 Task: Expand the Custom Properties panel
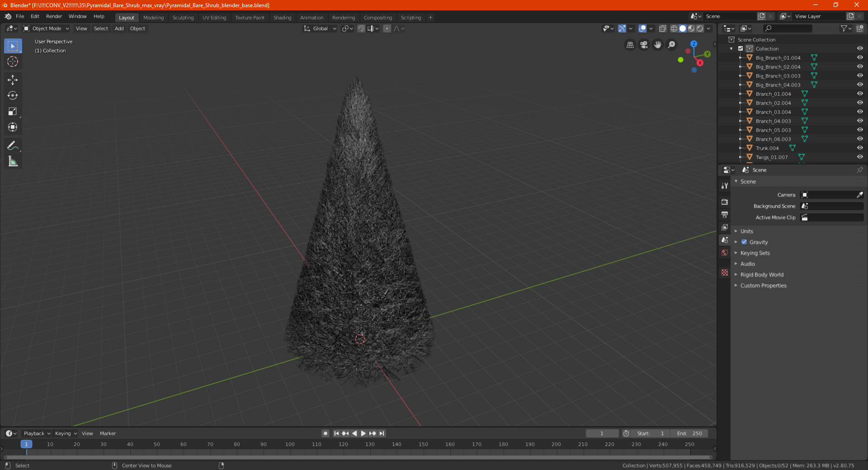(763, 285)
